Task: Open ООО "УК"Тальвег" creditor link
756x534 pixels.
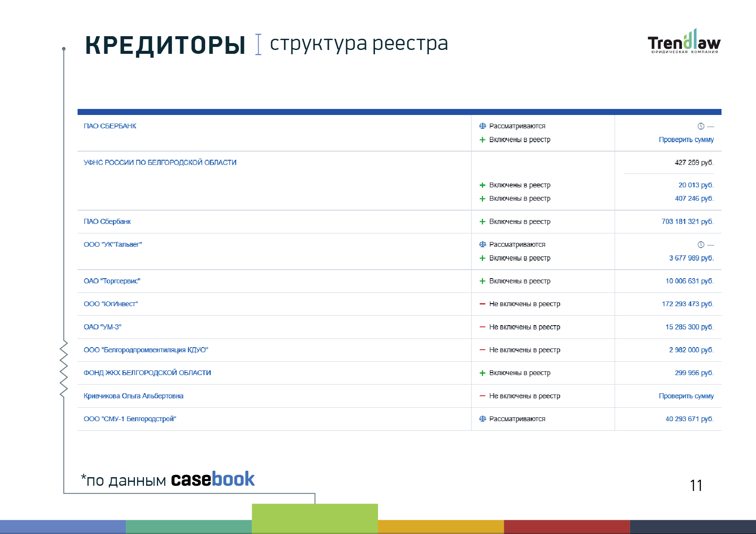Action: (112, 245)
